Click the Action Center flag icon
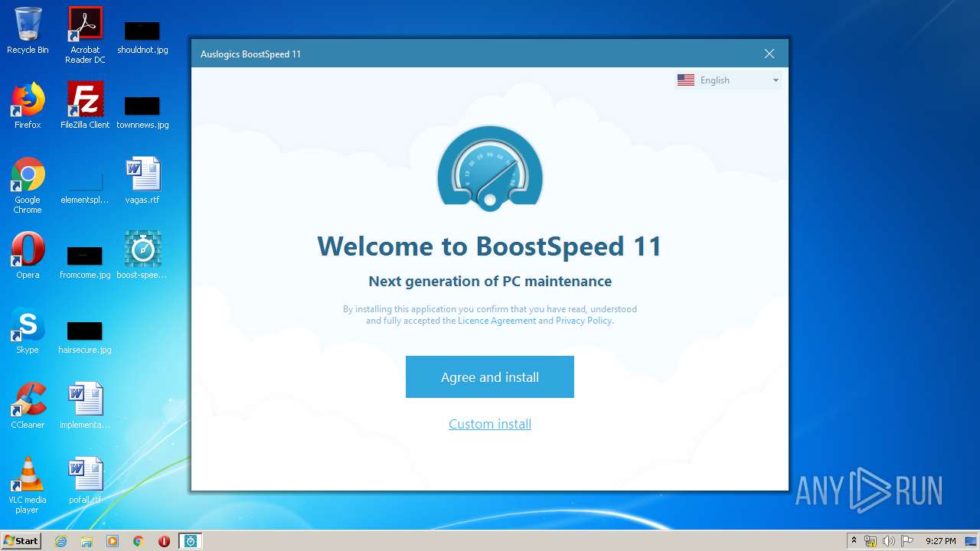980x551 pixels. point(906,541)
